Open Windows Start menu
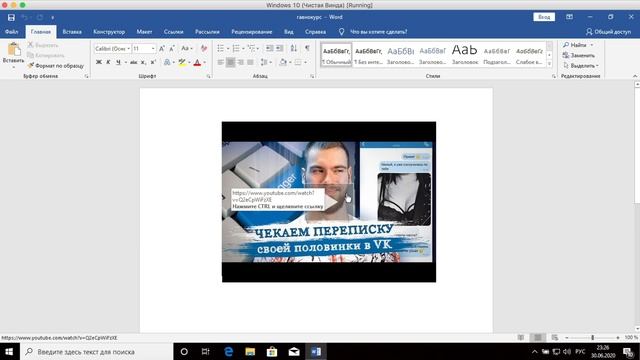The height and width of the screenshot is (360, 640). [9, 351]
